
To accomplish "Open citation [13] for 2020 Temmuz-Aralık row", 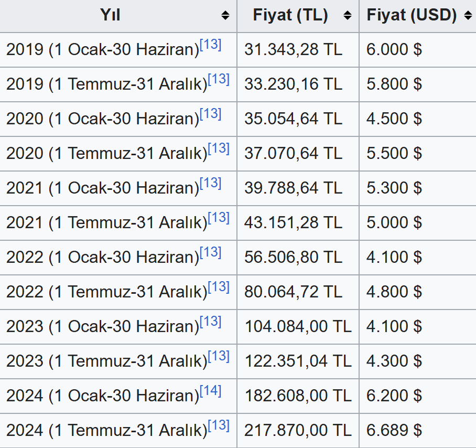I will 219,149.
